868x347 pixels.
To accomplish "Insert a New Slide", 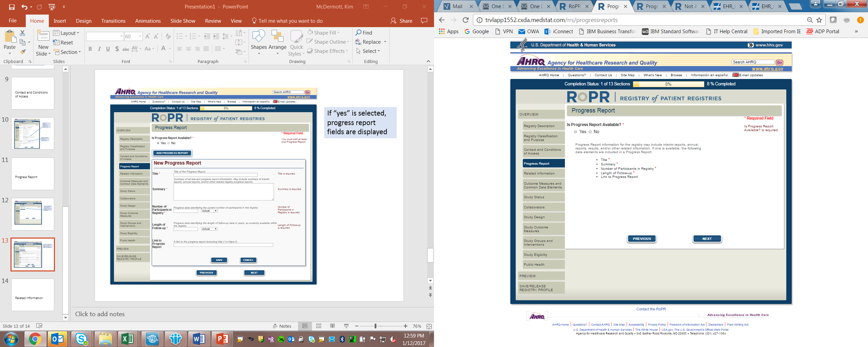I will click(x=43, y=43).
